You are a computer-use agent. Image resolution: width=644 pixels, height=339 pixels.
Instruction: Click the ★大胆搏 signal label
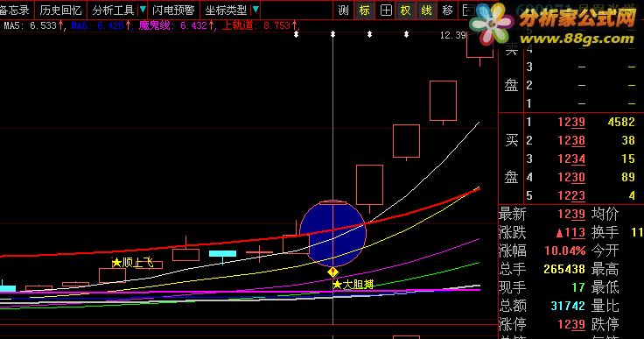(353, 285)
